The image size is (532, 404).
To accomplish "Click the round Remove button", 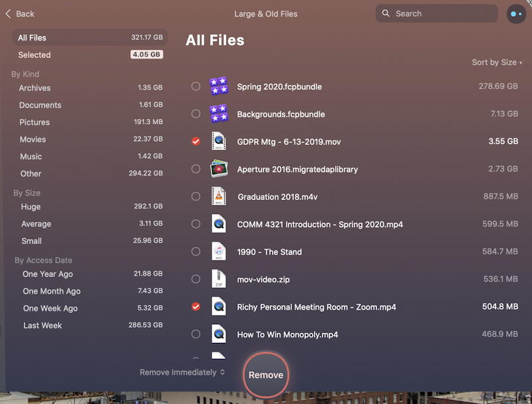I will (266, 375).
